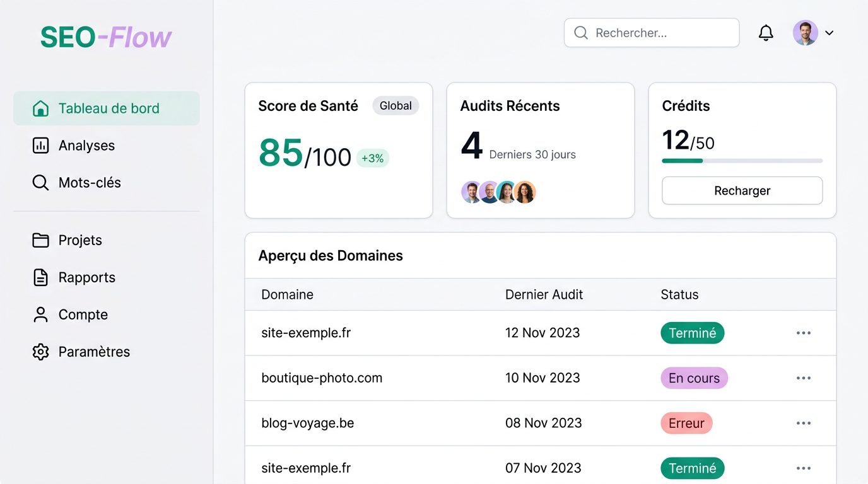Image resolution: width=868 pixels, height=484 pixels.
Task: Click the 12 Nov 2023 date cell
Action: (542, 333)
